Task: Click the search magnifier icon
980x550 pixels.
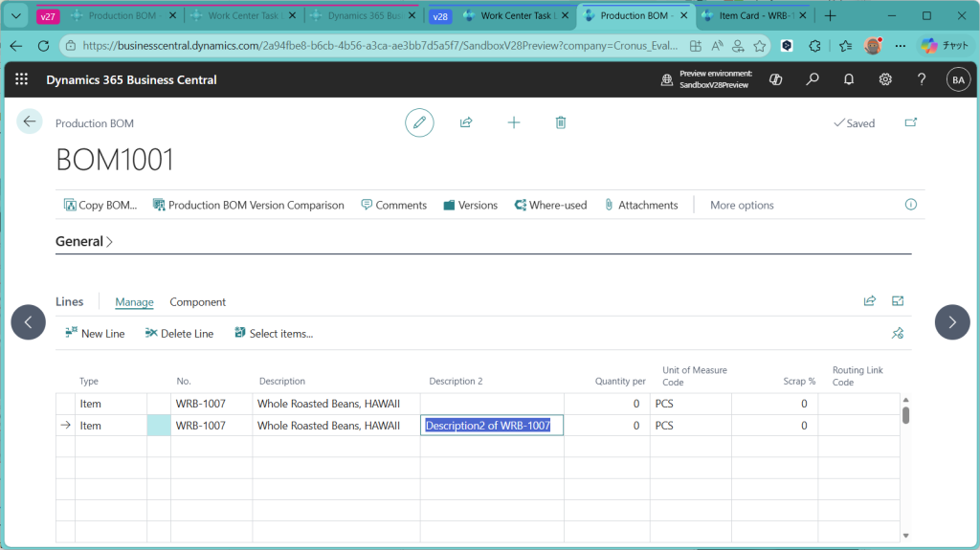Action: tap(813, 79)
